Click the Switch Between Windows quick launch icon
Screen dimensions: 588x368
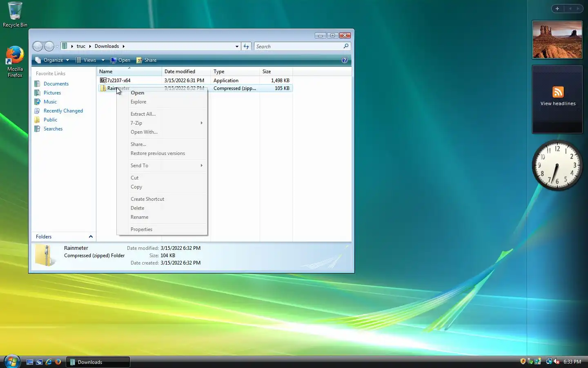pyautogui.click(x=39, y=362)
